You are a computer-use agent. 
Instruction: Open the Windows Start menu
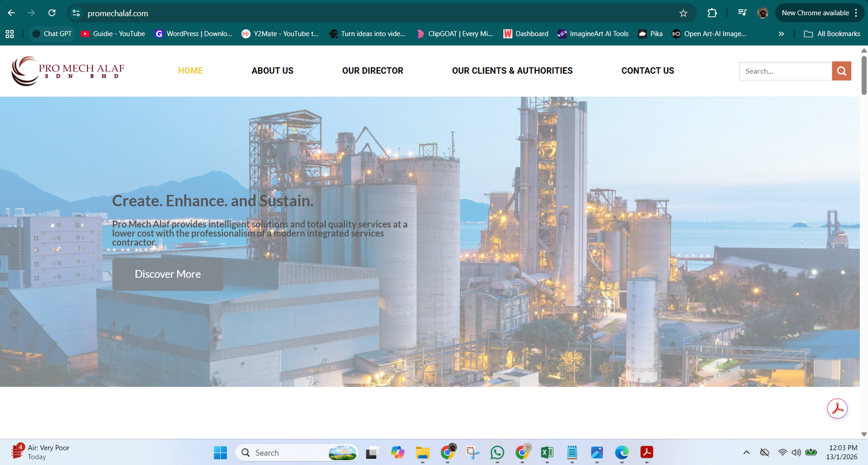point(220,453)
